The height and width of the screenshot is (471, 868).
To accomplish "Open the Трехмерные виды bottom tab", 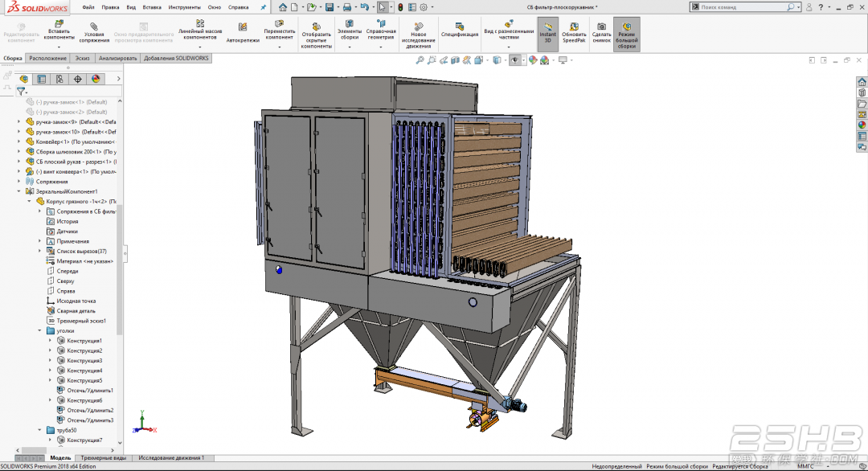I will coord(104,457).
